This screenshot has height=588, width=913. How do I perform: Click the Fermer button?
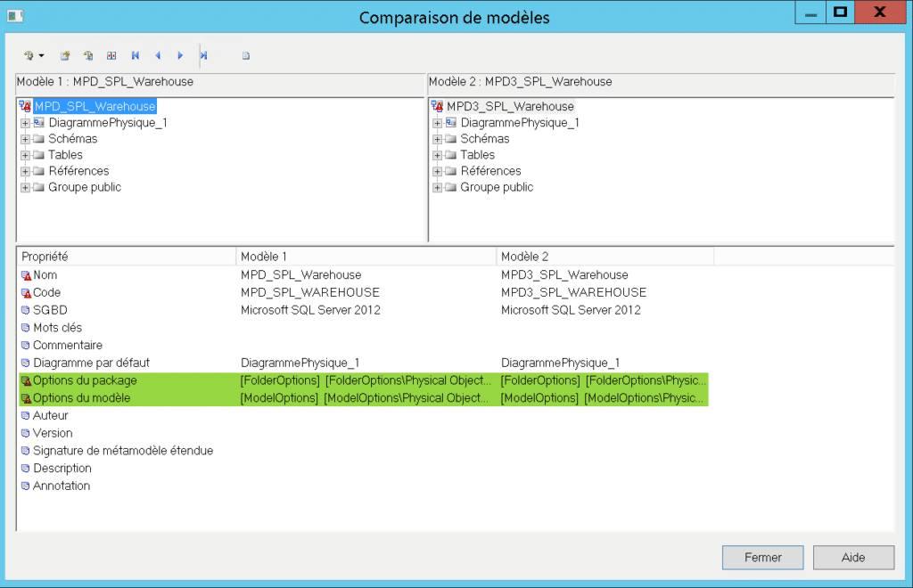coord(763,558)
